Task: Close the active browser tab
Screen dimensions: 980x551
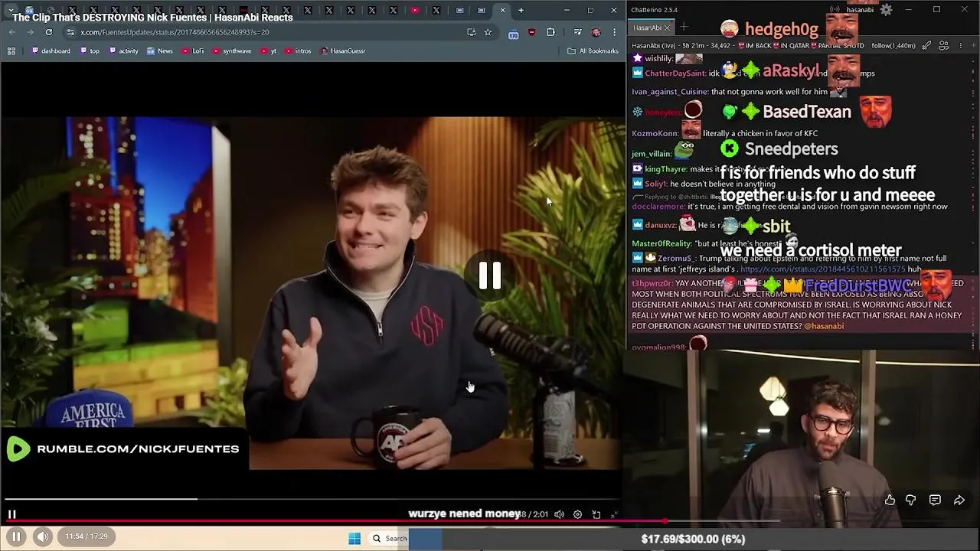Action: (502, 10)
